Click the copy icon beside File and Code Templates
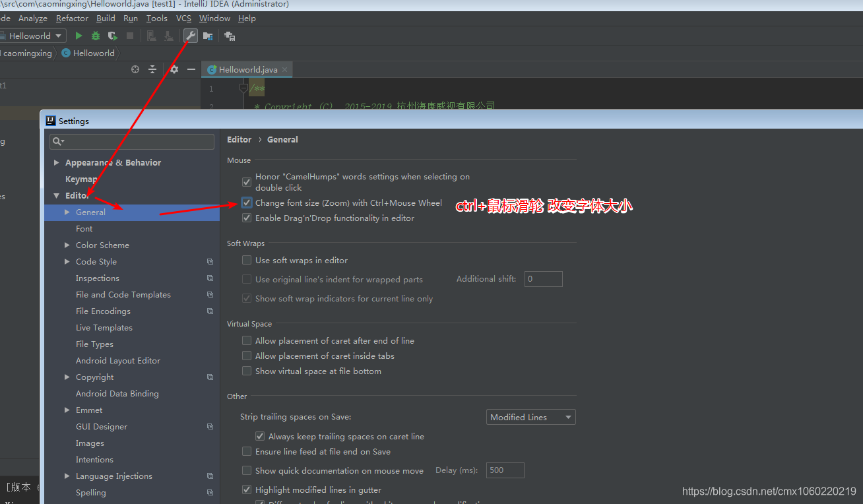Screen dimensions: 863x504 coord(210,295)
